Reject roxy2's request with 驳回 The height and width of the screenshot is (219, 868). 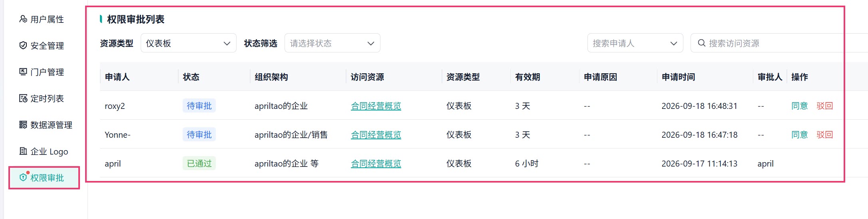(824, 106)
